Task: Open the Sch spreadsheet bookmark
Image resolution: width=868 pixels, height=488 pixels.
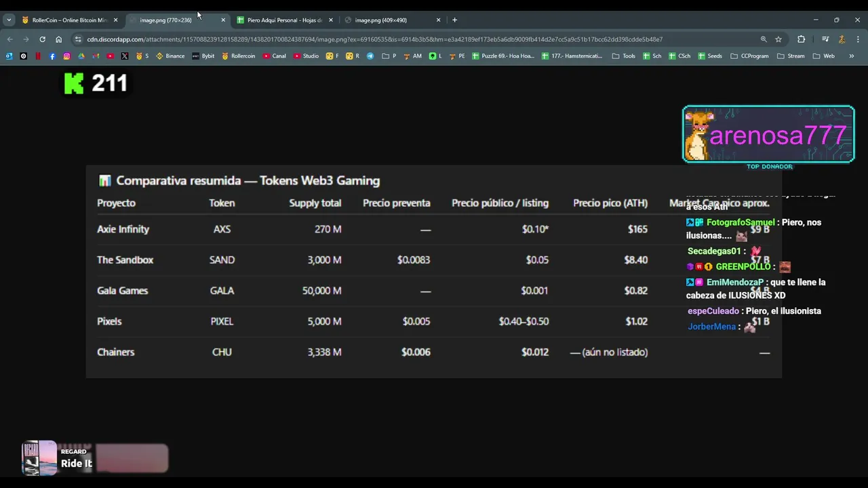Action: [x=652, y=56]
